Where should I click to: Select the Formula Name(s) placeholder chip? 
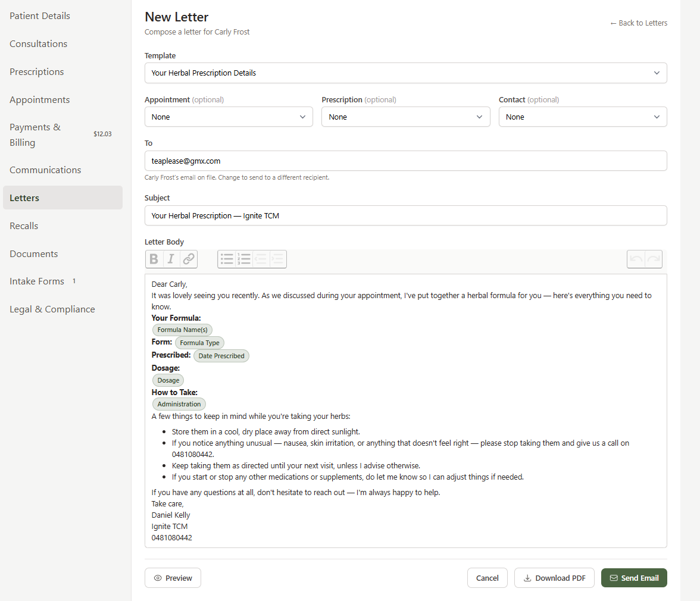click(182, 330)
